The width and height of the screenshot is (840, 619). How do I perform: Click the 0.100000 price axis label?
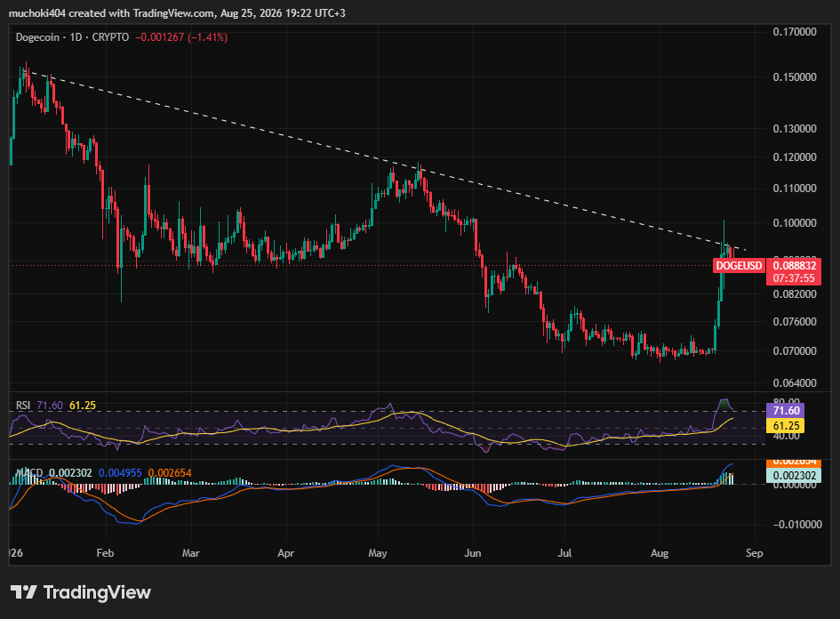(795, 223)
